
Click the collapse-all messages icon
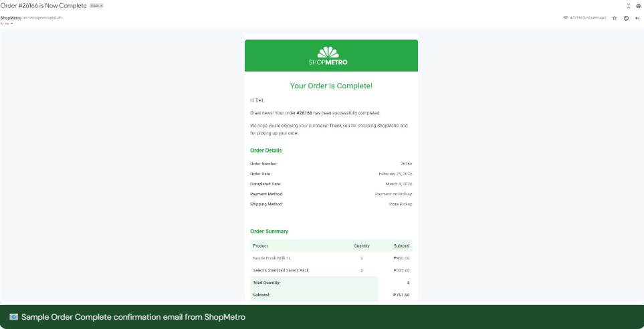[x=629, y=6]
